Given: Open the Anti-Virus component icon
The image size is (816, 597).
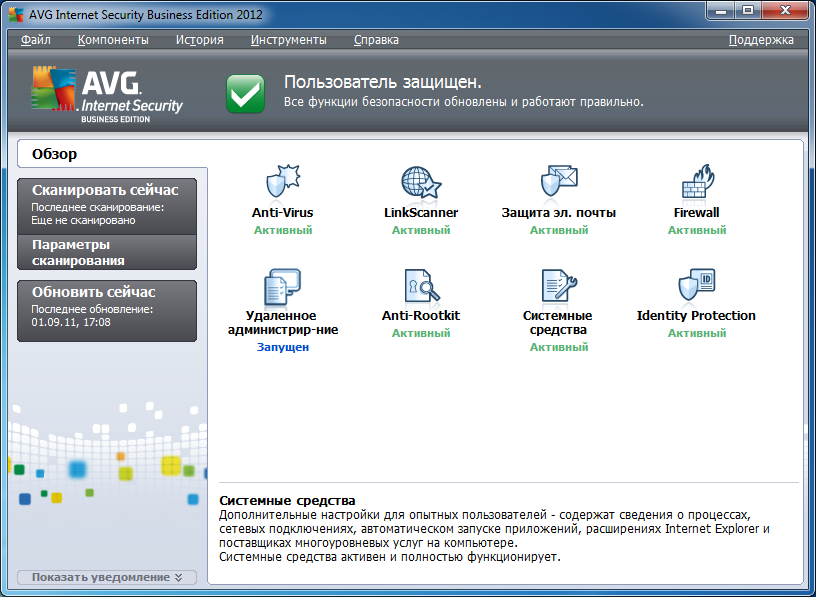Looking at the screenshot, I should coord(283,182).
